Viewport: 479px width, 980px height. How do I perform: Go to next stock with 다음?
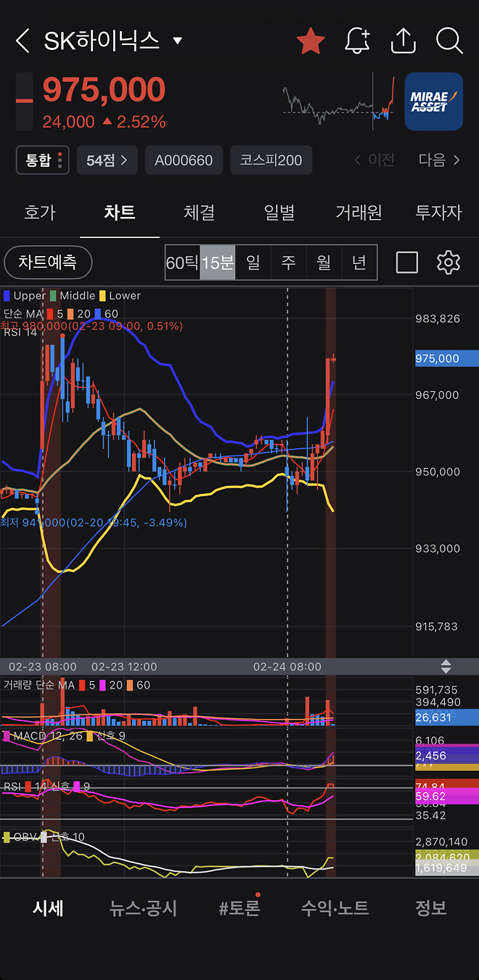coord(440,160)
